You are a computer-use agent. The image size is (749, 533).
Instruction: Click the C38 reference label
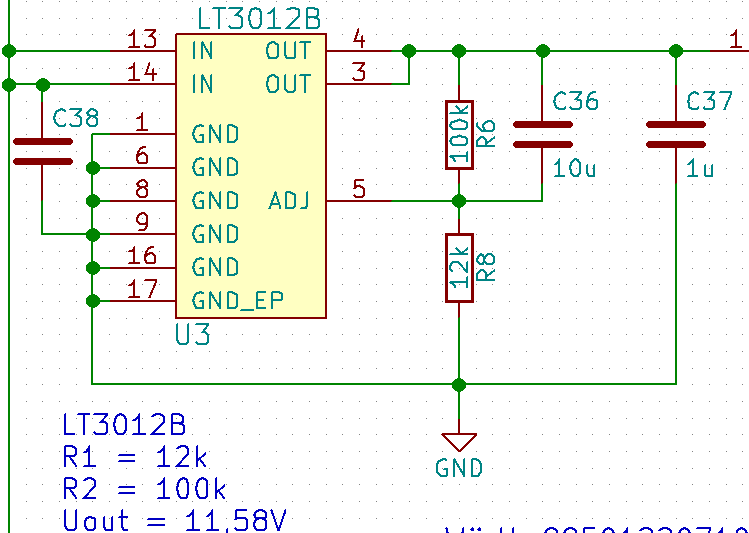(x=76, y=118)
